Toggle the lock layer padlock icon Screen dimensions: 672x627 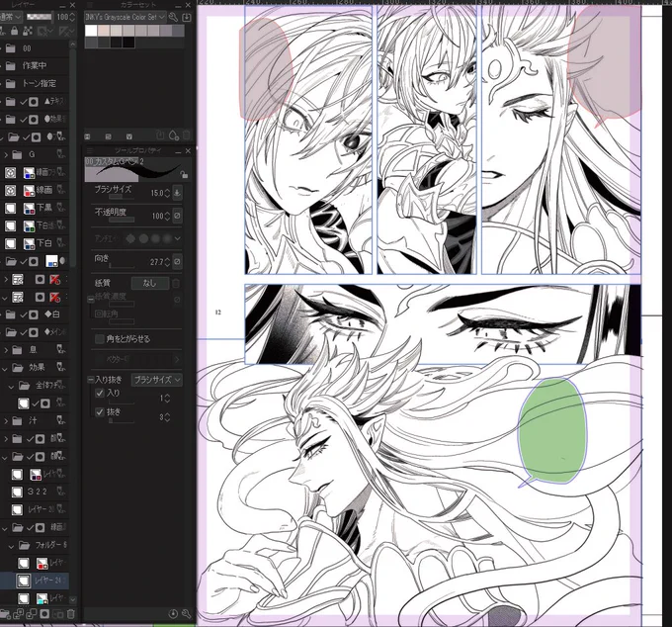click(x=14, y=31)
